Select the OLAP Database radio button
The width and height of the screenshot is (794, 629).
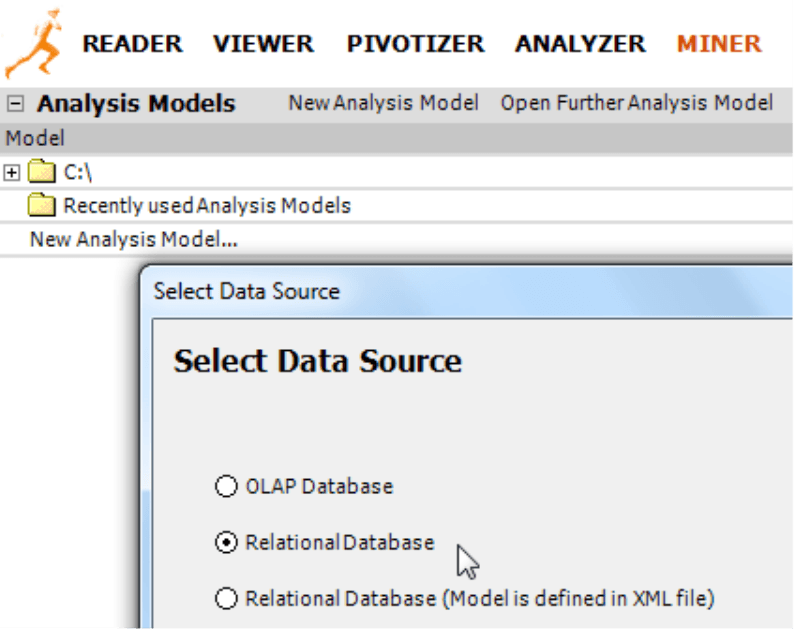pos(226,486)
